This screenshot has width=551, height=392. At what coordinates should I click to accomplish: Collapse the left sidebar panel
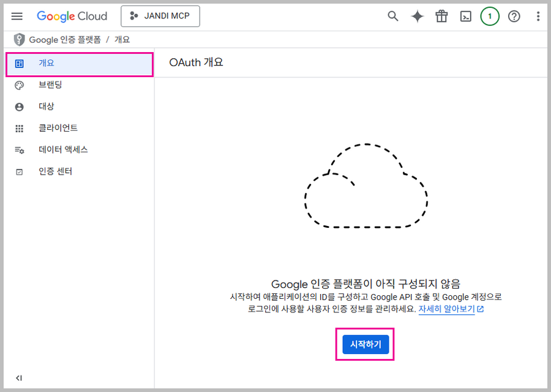click(19, 378)
